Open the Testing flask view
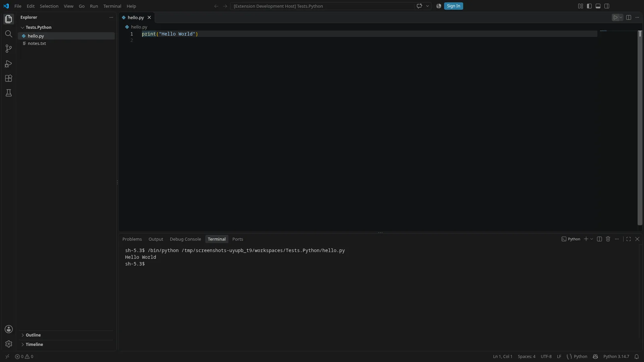This screenshot has width=644, height=362. pos(9,93)
